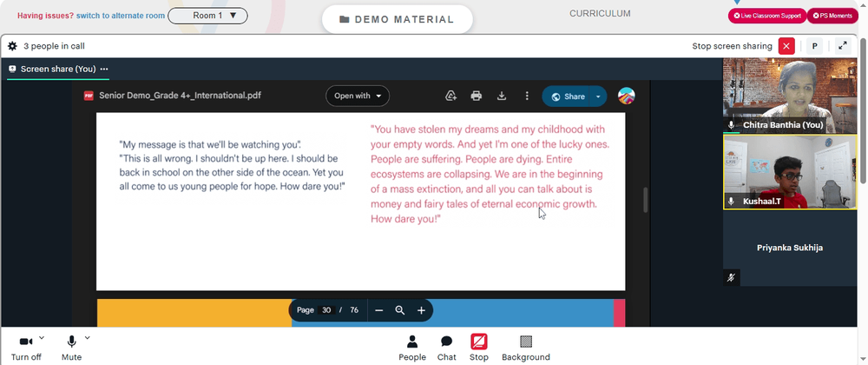Click 'switch to alternate room' link

point(121,16)
